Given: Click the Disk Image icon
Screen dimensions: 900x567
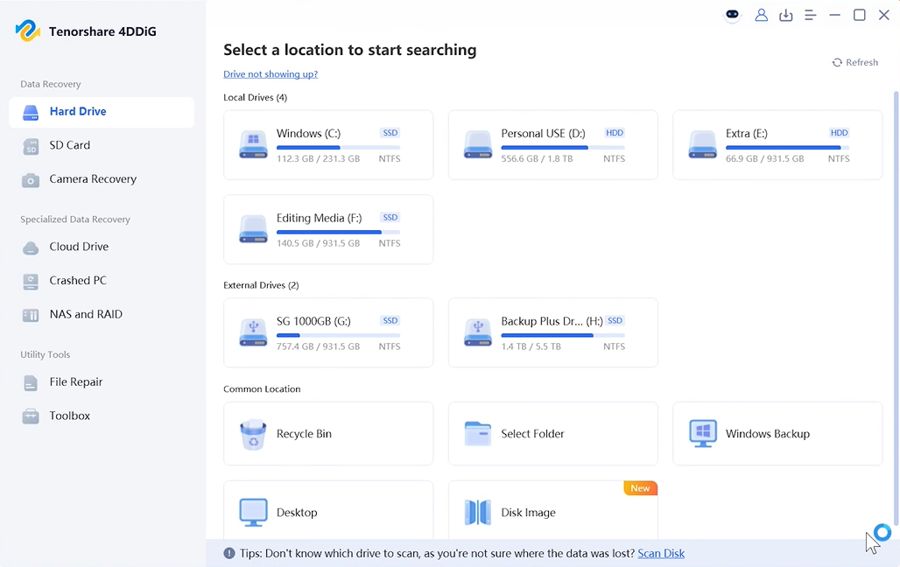Looking at the screenshot, I should click(478, 512).
